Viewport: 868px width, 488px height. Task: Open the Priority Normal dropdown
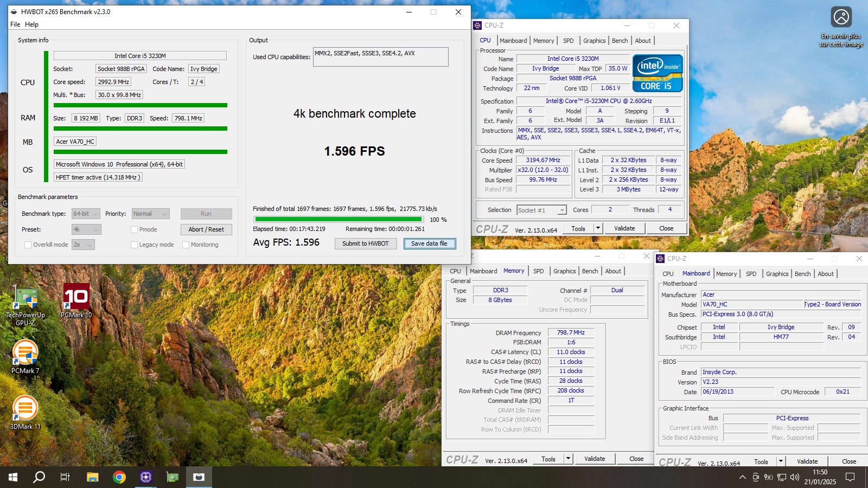pos(151,214)
